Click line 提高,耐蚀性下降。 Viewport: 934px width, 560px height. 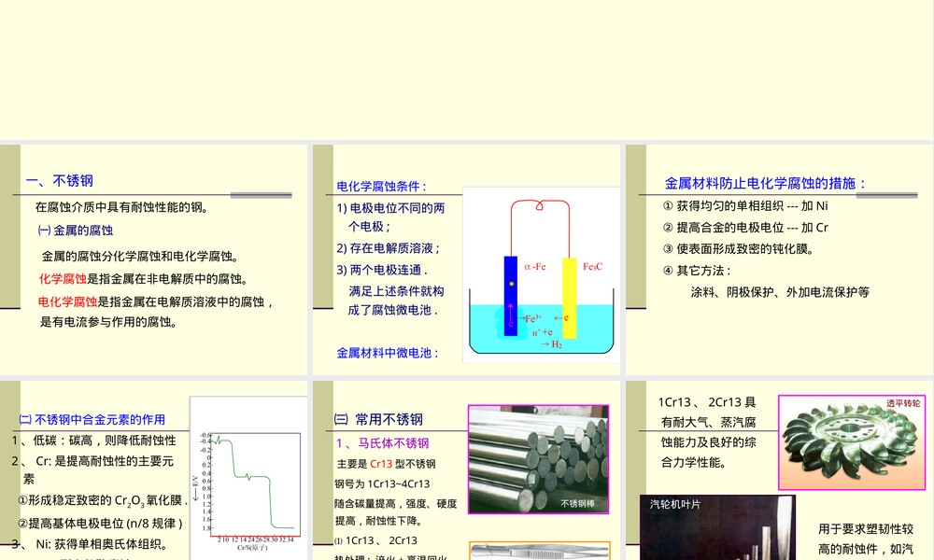(379, 521)
